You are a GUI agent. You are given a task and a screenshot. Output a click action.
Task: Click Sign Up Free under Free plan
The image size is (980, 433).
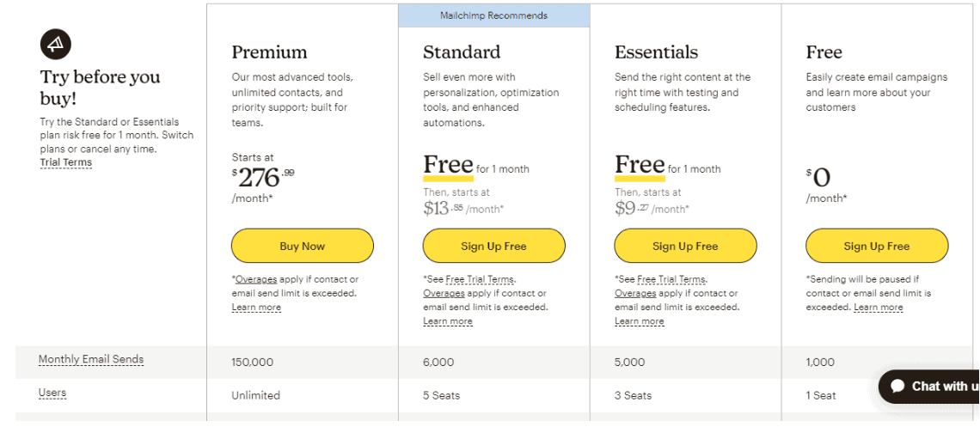[877, 246]
